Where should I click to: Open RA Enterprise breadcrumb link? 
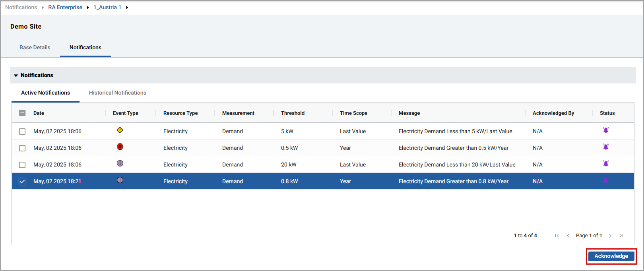point(65,7)
